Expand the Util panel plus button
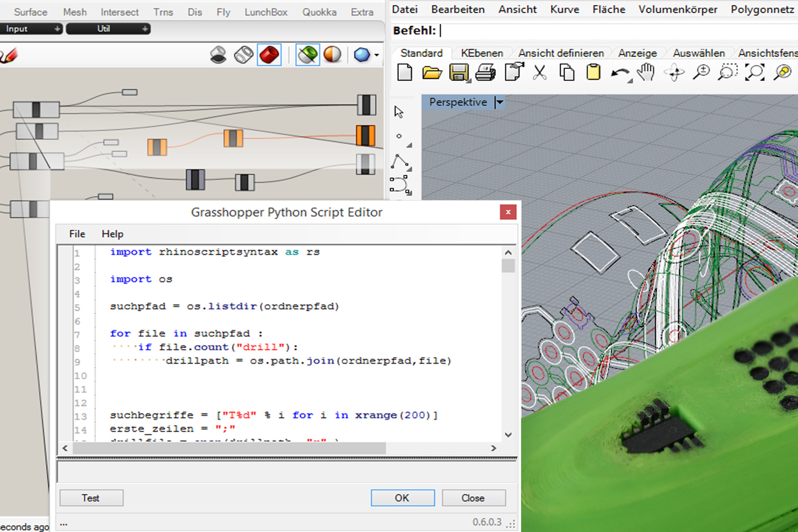 pos(145,29)
